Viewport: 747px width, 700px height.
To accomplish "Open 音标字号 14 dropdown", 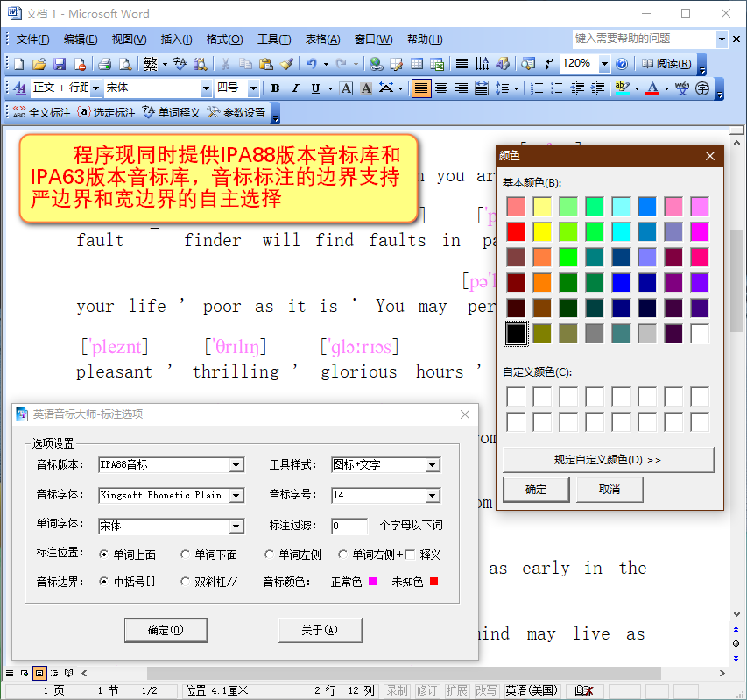I will [x=432, y=496].
